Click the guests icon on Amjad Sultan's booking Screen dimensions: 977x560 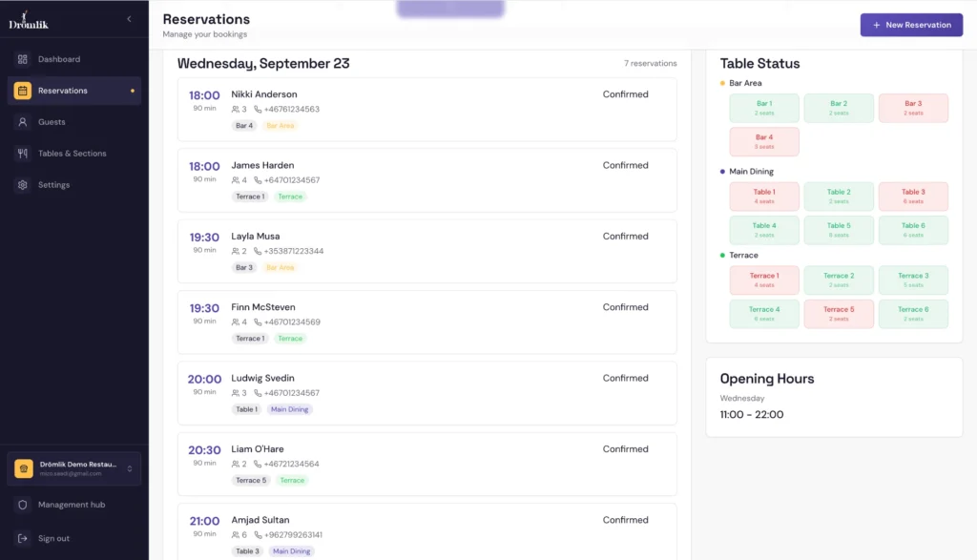click(236, 535)
